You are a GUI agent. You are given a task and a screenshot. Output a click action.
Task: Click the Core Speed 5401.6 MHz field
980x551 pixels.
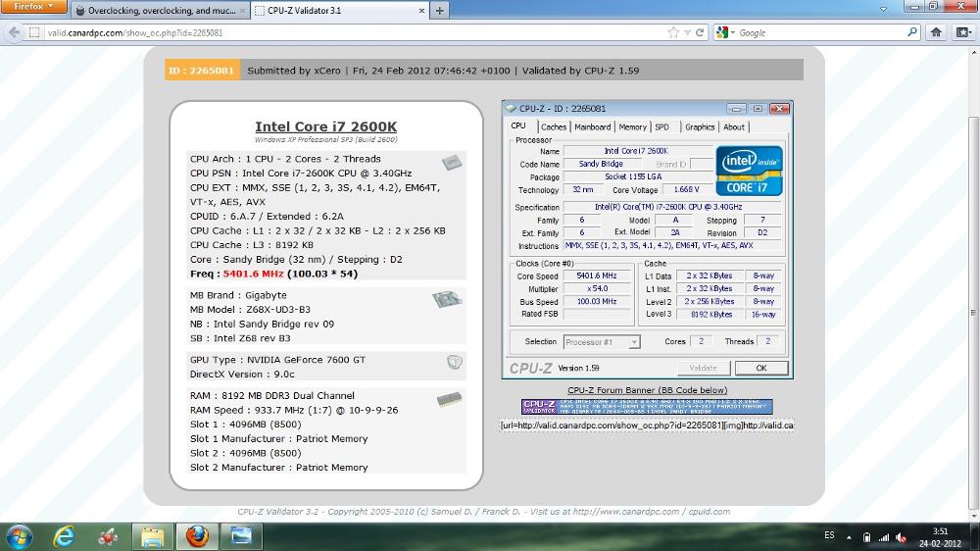[598, 275]
